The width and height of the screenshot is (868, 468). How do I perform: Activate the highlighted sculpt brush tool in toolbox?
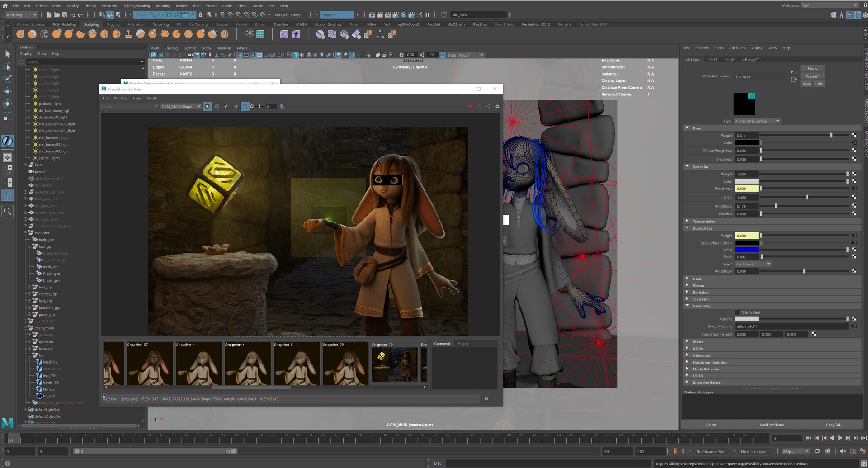8,141
